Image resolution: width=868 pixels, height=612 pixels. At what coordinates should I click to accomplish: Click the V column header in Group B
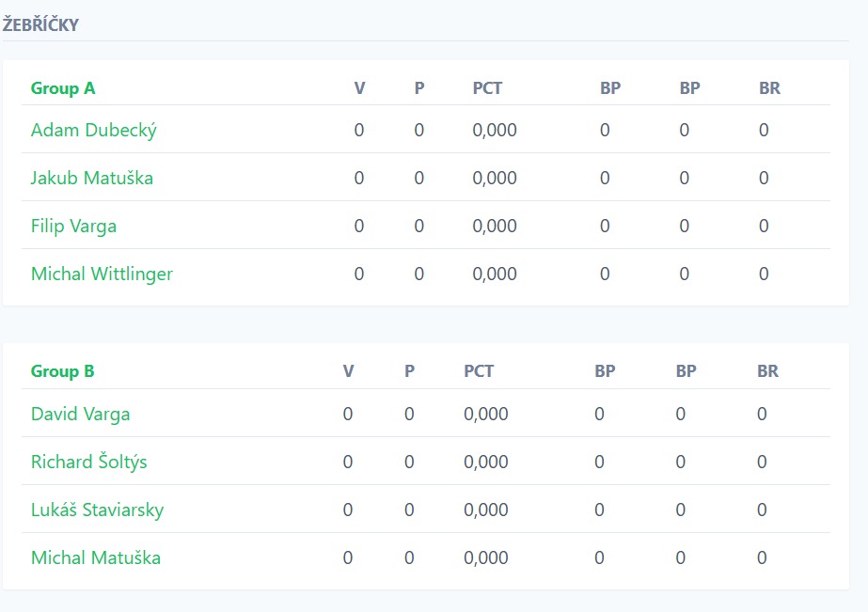(x=348, y=371)
